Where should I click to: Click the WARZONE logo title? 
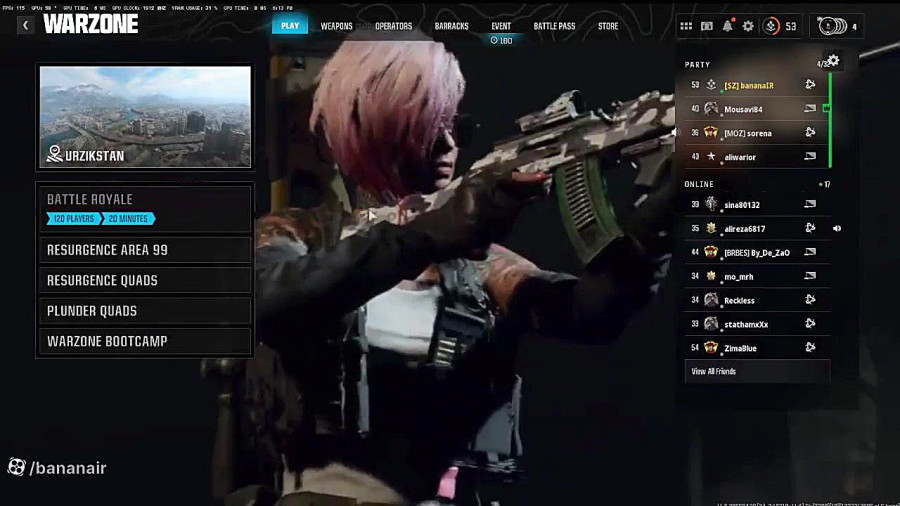91,24
